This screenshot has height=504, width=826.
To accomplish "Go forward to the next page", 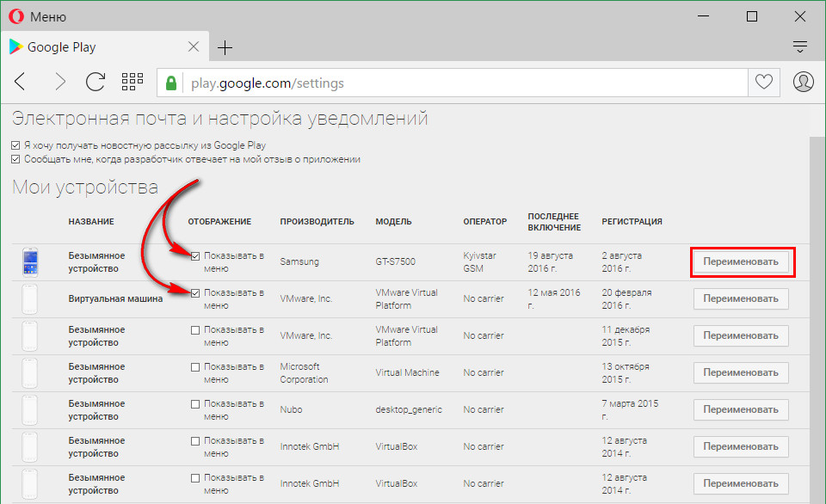I will click(60, 82).
